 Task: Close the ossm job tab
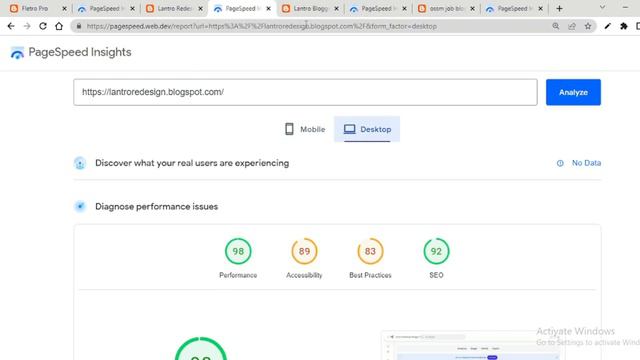pyautogui.click(x=473, y=9)
